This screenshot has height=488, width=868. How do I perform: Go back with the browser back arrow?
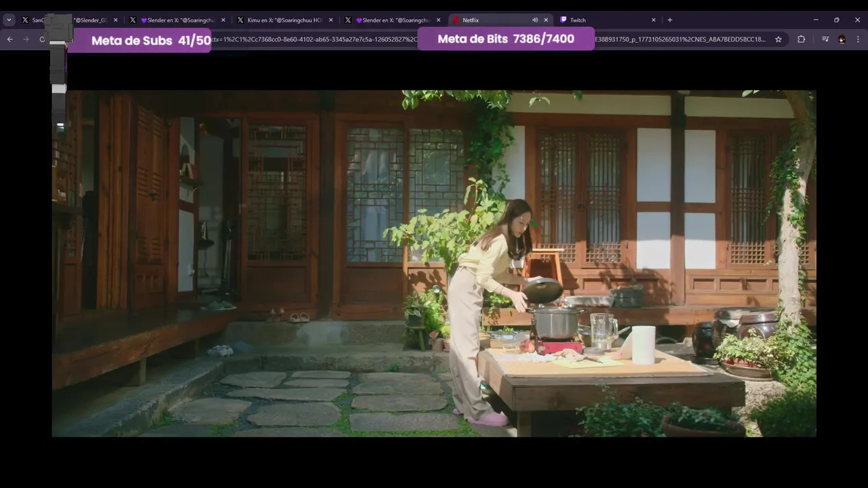(x=9, y=39)
